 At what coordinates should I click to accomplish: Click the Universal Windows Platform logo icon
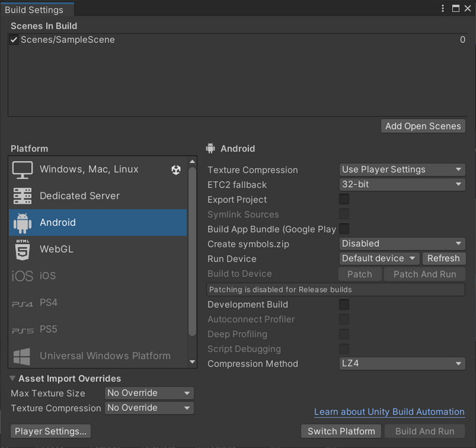point(22,356)
